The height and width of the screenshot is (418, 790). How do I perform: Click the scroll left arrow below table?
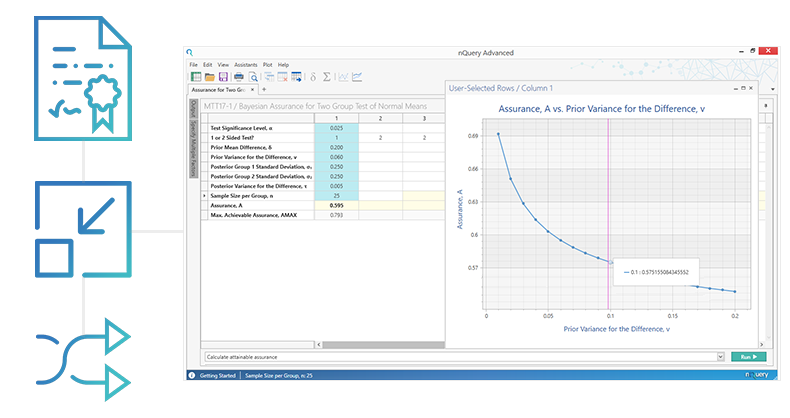[318, 345]
